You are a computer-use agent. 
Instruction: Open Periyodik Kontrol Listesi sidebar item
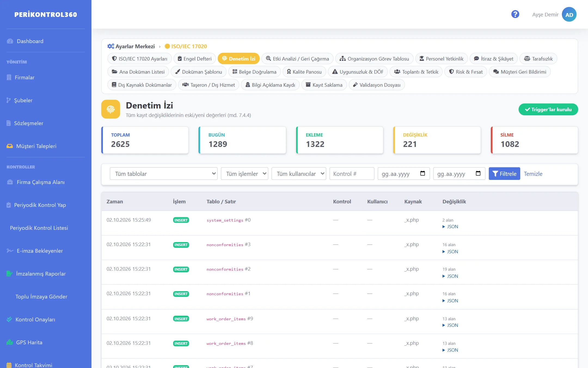click(x=39, y=228)
